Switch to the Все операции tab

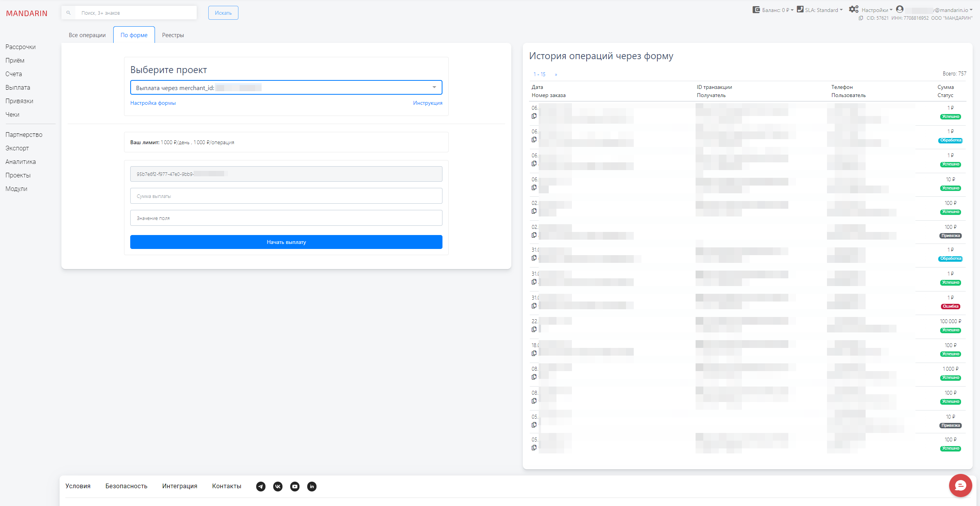coord(87,35)
